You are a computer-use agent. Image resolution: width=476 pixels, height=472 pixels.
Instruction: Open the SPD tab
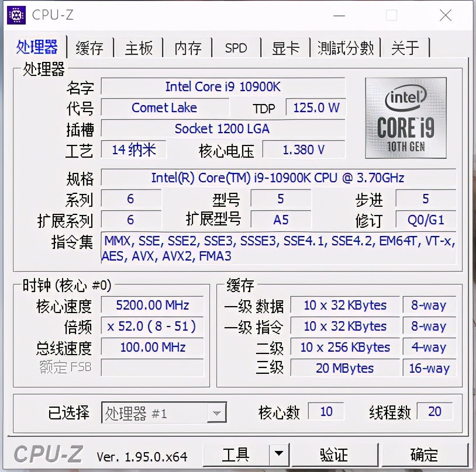[236, 48]
